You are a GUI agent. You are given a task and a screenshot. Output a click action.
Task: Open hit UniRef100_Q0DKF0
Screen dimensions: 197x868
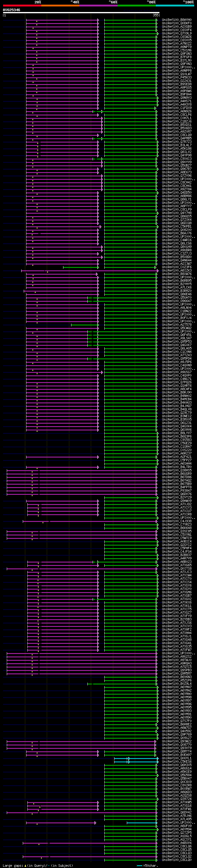(x=177, y=23)
